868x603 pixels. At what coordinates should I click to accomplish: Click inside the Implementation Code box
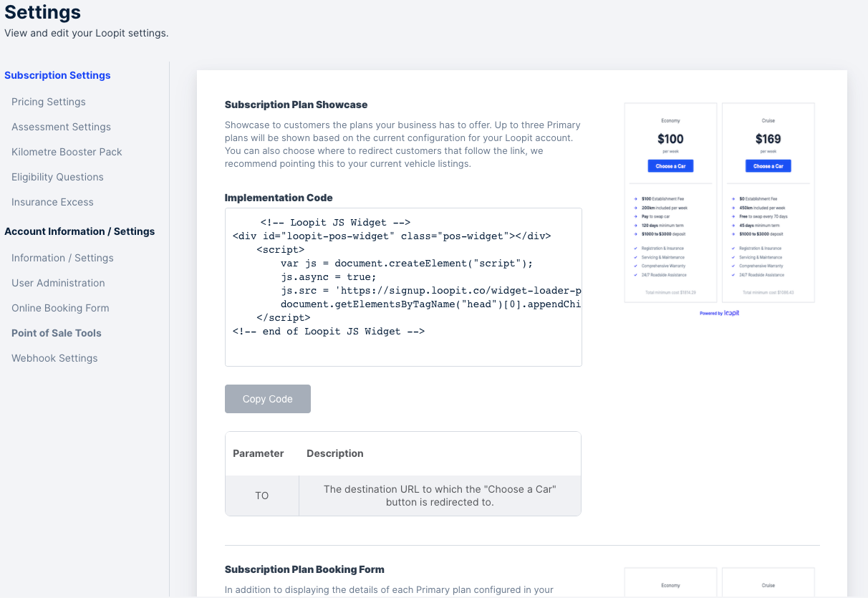(403, 287)
